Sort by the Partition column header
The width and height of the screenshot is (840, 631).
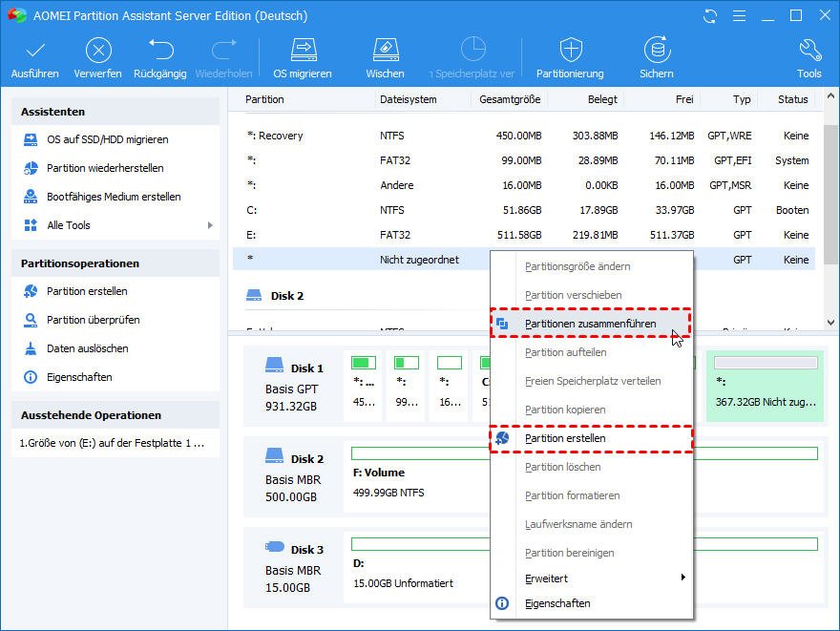pyautogui.click(x=264, y=99)
